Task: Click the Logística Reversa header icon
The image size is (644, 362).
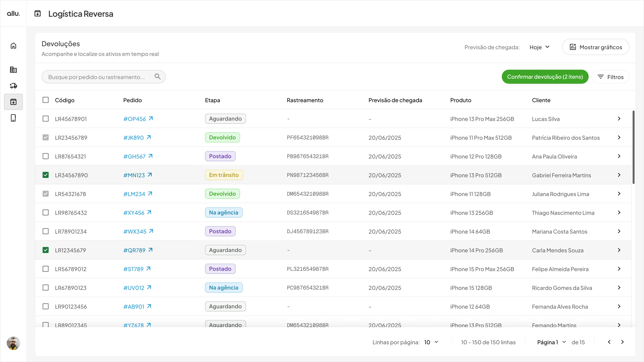Action: [38, 13]
